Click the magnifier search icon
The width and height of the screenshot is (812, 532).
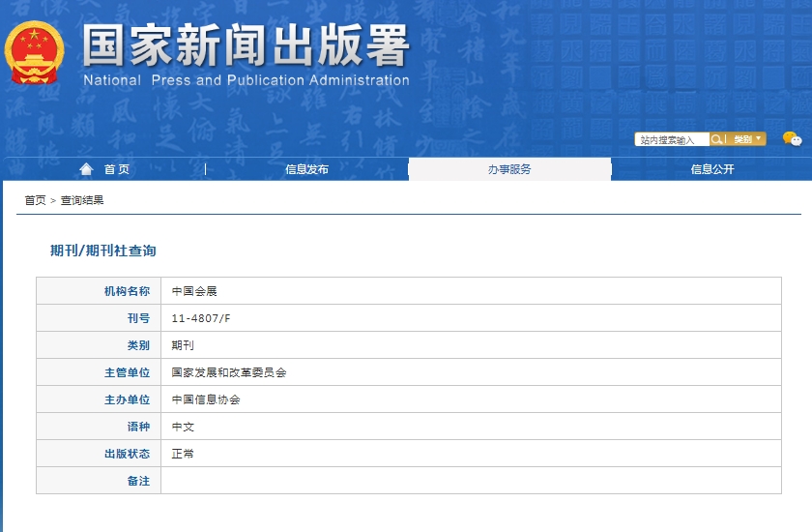(x=717, y=139)
